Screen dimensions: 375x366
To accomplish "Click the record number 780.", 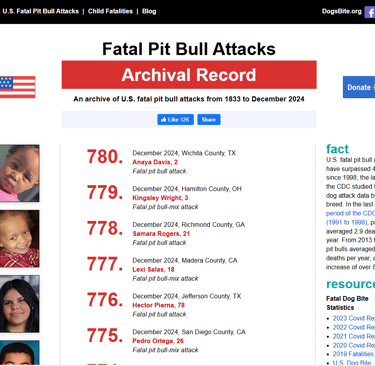I will click(105, 156).
